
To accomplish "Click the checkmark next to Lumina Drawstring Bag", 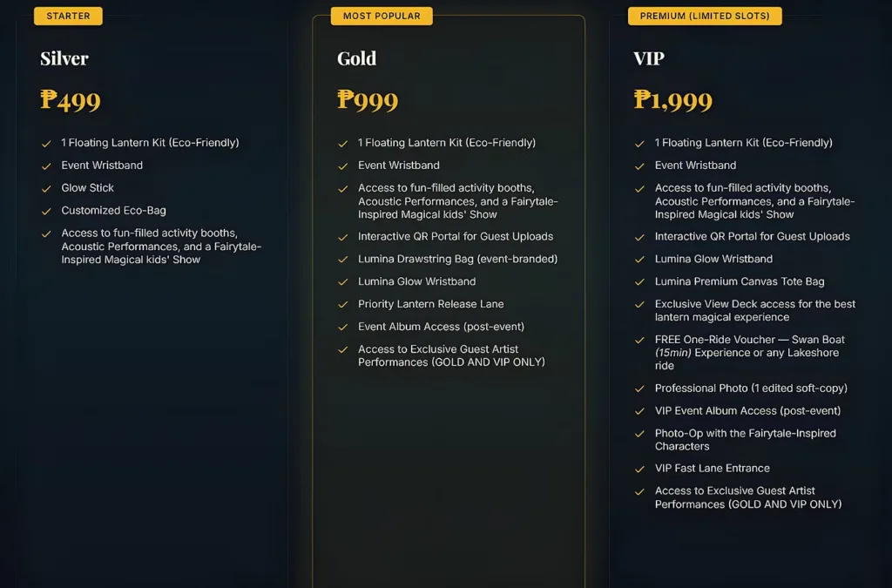I will pos(343,260).
